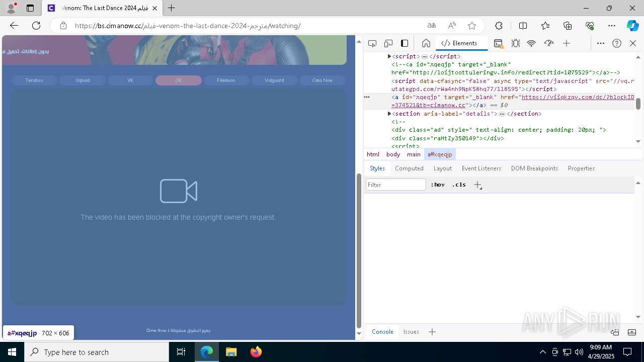Click the page vertical scrollbar

[x=359, y=250]
